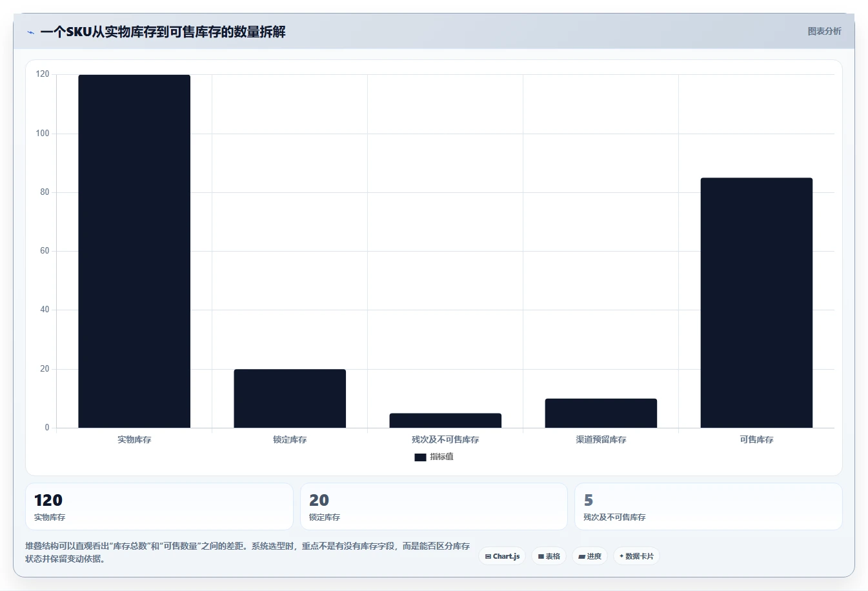
Task: Click the 可售库存 x-axis label
Action: point(756,439)
